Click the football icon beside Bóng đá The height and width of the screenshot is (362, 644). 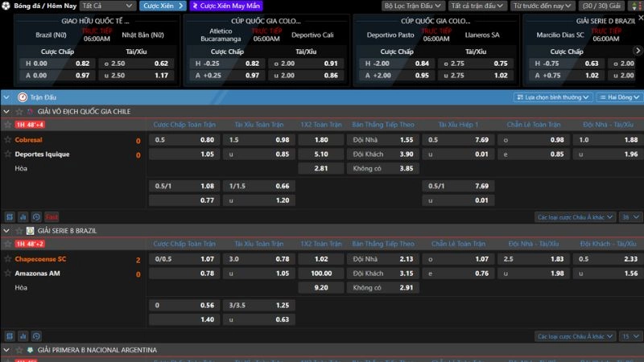pos(6,6)
